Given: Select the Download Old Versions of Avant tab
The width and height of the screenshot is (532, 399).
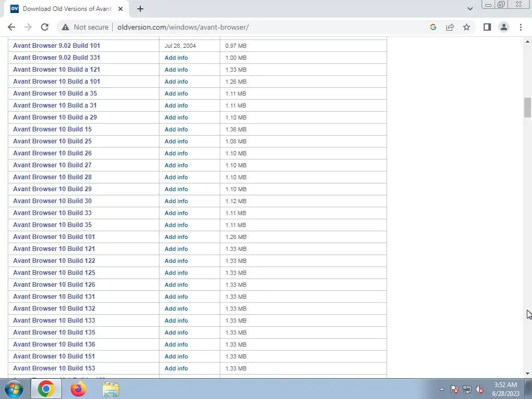Looking at the screenshot, I should 66,9.
